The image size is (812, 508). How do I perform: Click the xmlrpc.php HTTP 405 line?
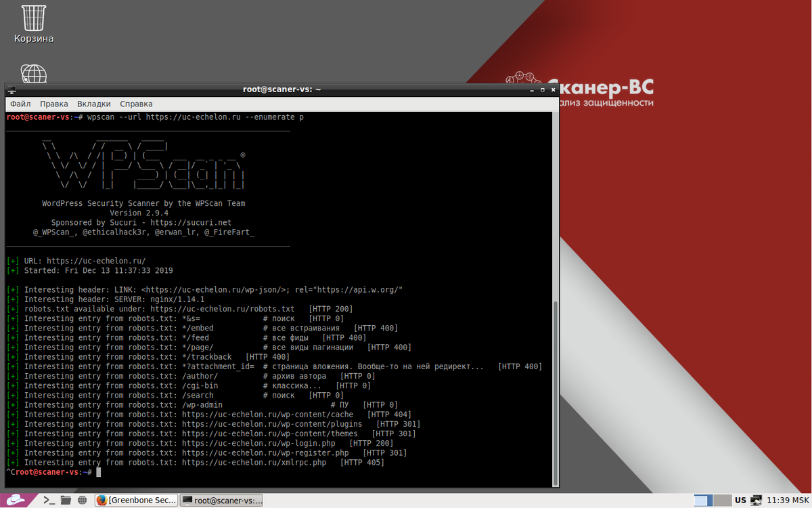[x=196, y=463]
